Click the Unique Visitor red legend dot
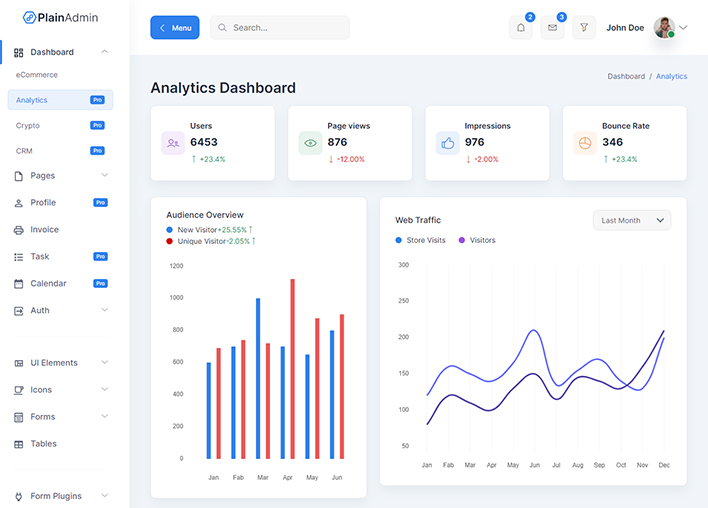Viewport: 708px width, 508px height. click(170, 241)
